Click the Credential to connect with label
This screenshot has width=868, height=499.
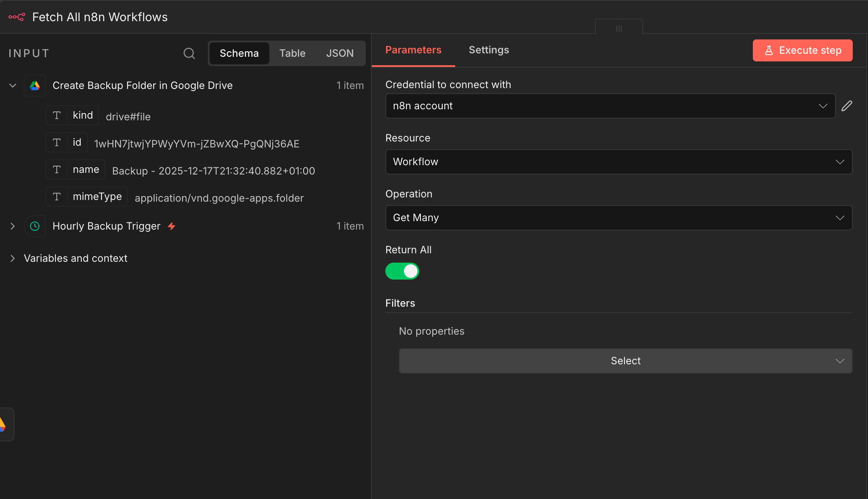[448, 85]
